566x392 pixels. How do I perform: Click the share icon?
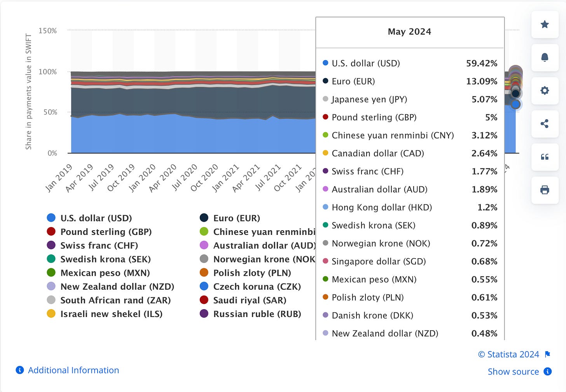click(x=545, y=124)
